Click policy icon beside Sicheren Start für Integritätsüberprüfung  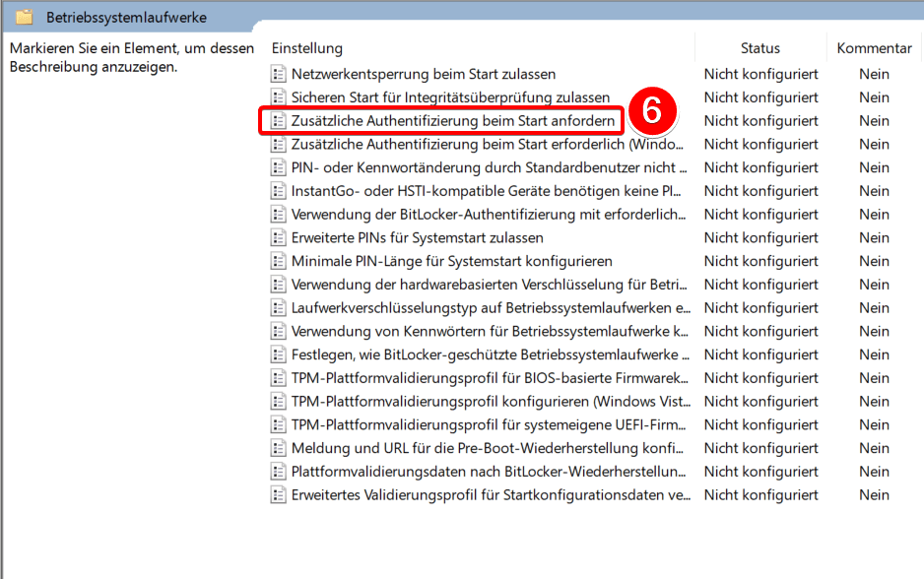tap(278, 97)
